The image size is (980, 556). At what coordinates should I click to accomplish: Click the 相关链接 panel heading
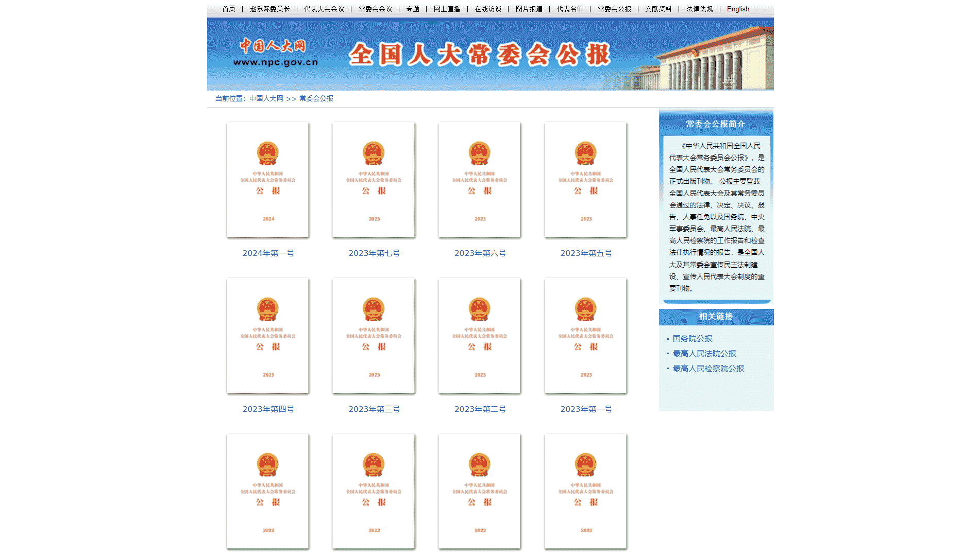click(x=716, y=316)
